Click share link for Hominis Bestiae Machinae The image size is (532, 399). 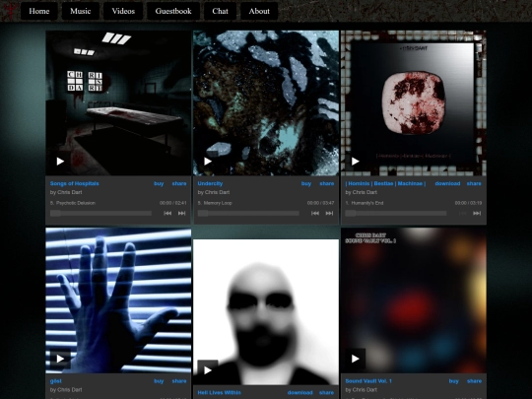pyautogui.click(x=474, y=183)
